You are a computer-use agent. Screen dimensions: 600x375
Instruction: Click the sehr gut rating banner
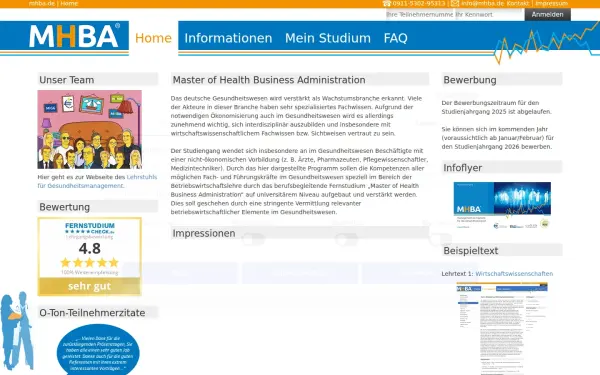click(x=90, y=286)
